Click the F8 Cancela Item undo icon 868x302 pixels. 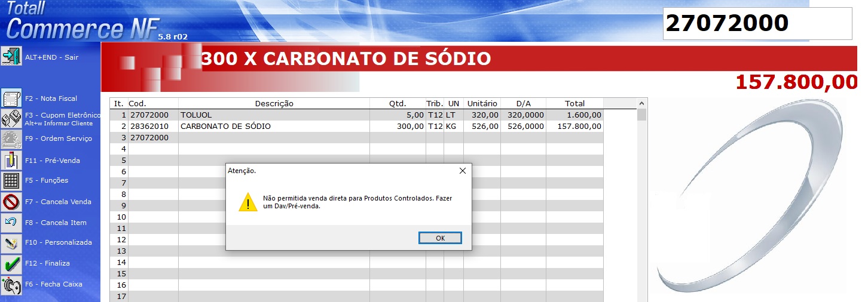pyautogui.click(x=11, y=222)
